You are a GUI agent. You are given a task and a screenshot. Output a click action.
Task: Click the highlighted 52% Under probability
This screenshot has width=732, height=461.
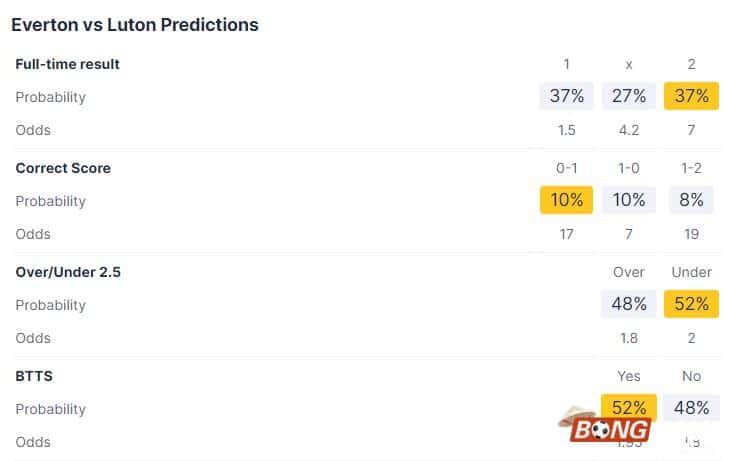tap(691, 305)
